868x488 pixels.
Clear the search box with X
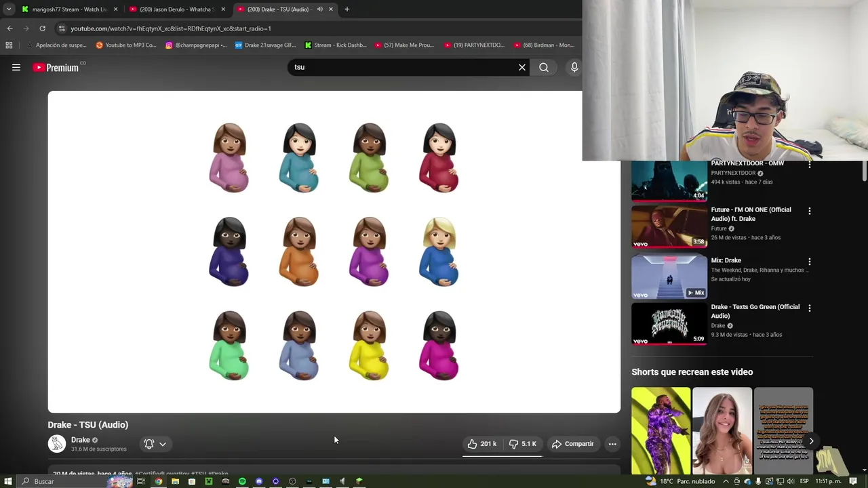pos(522,67)
